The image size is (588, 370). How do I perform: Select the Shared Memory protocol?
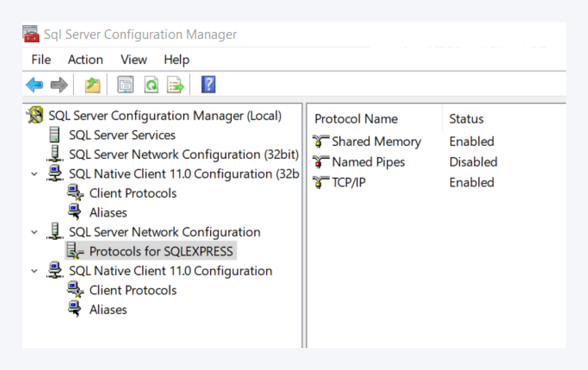[376, 141]
